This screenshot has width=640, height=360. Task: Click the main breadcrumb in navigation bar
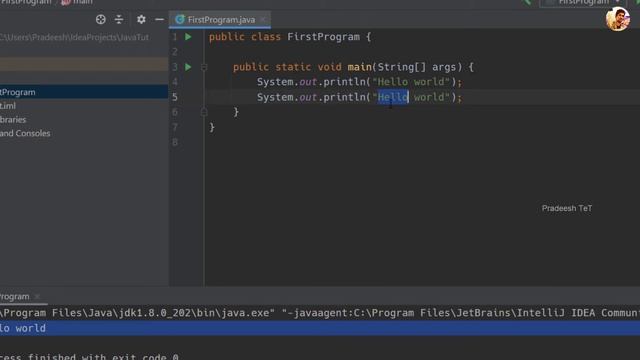point(77,2)
